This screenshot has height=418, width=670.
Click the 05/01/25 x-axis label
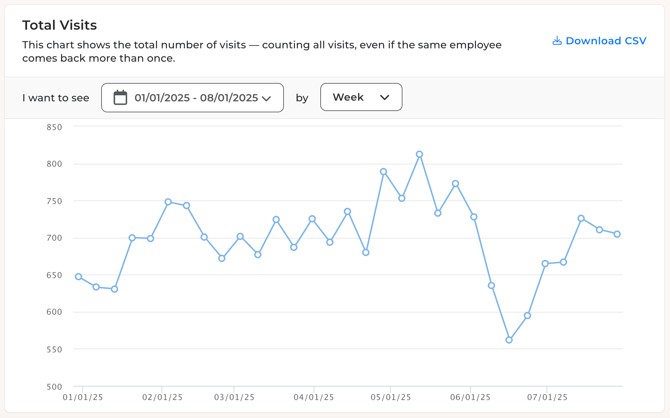coord(391,397)
